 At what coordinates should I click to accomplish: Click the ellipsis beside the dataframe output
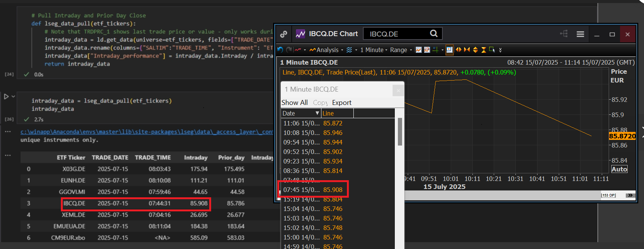tap(8, 155)
